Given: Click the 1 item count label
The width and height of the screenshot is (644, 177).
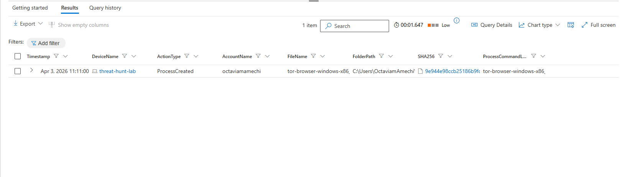Looking at the screenshot, I should (310, 25).
